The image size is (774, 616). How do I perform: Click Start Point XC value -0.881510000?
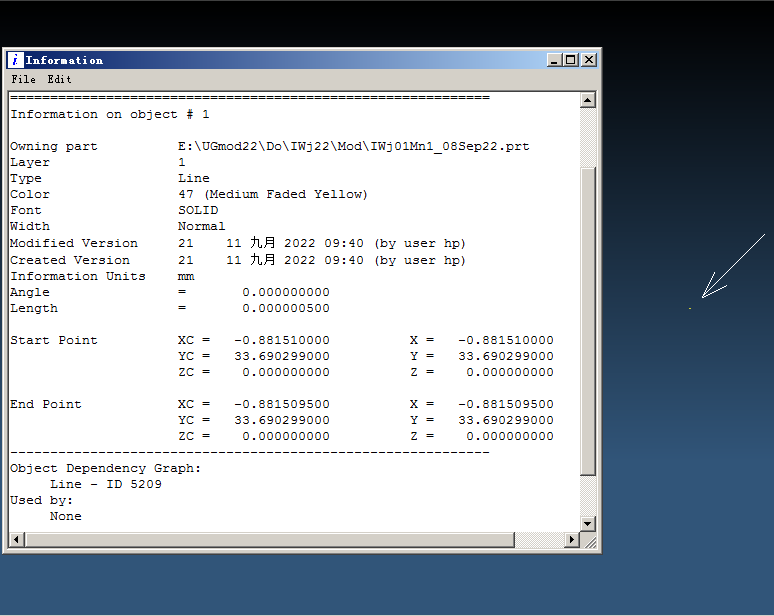[x=282, y=340]
